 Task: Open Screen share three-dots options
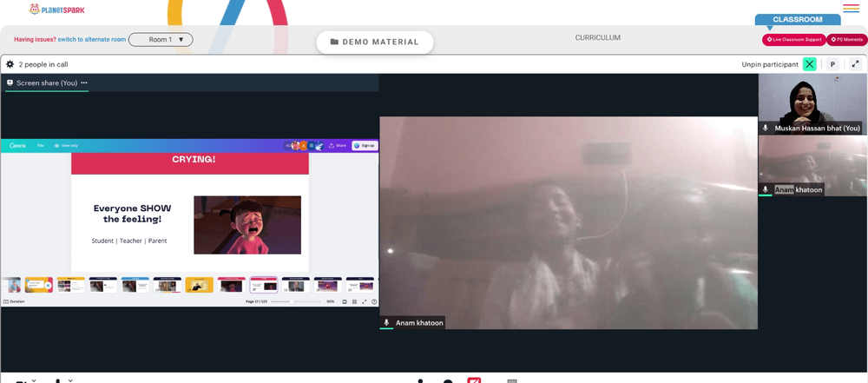coord(84,83)
